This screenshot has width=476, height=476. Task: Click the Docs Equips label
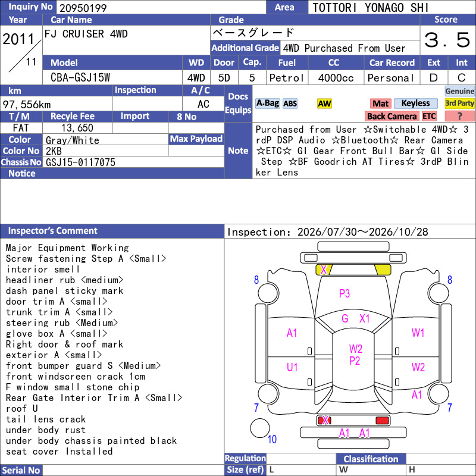click(238, 103)
